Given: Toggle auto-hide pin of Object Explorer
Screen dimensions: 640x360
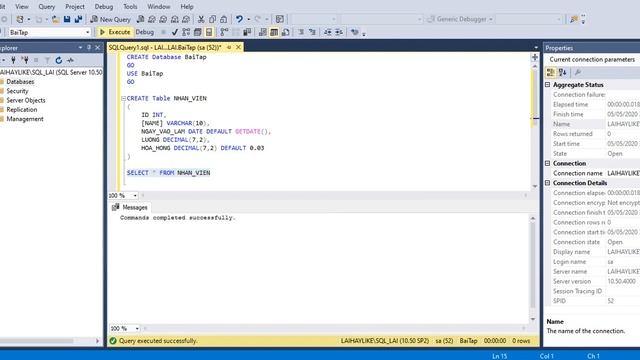Looking at the screenshot, I should [89, 48].
